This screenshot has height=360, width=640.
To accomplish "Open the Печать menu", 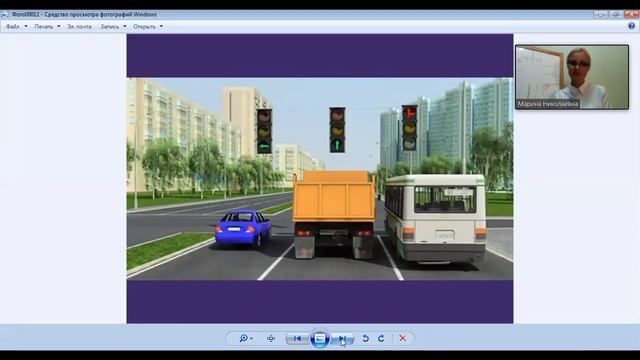I will click(x=44, y=27).
